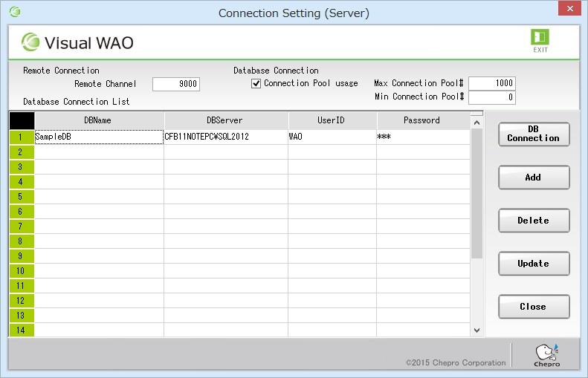
Task: Select row header number 5
Action: coord(22,197)
